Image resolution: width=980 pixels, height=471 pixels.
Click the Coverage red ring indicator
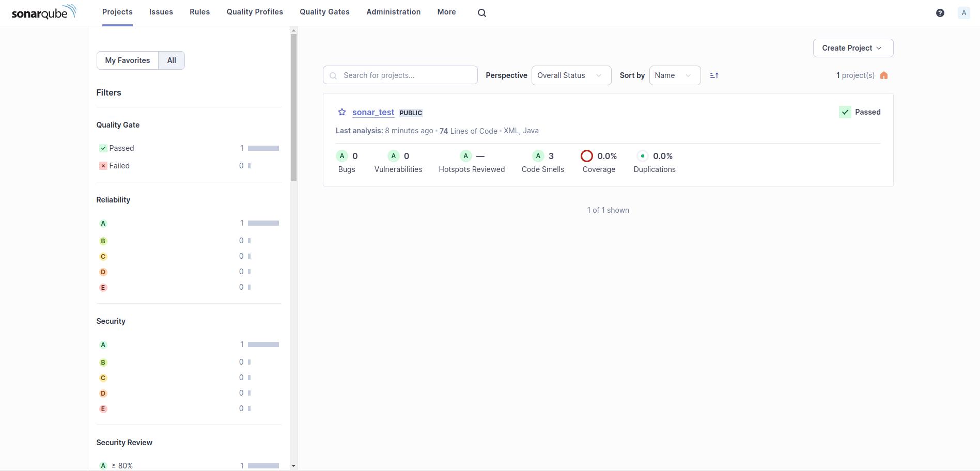point(587,156)
